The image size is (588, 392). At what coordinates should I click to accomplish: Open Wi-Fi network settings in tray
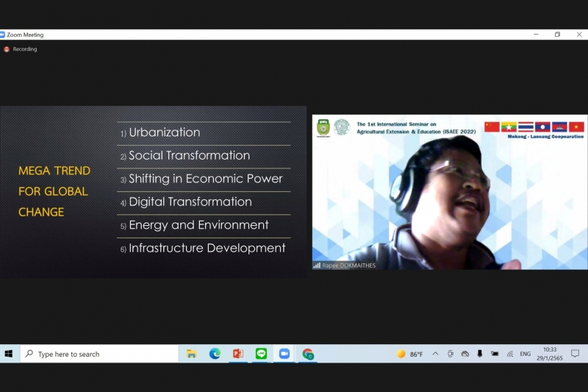(509, 354)
